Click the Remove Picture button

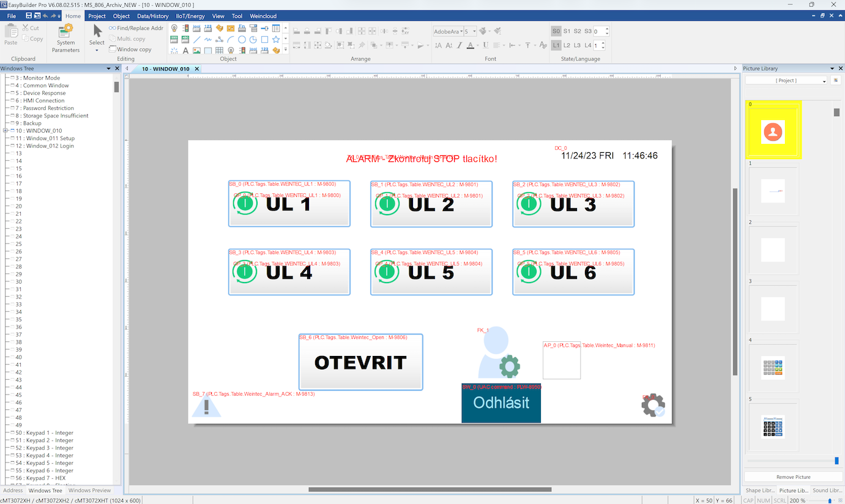(x=794, y=477)
